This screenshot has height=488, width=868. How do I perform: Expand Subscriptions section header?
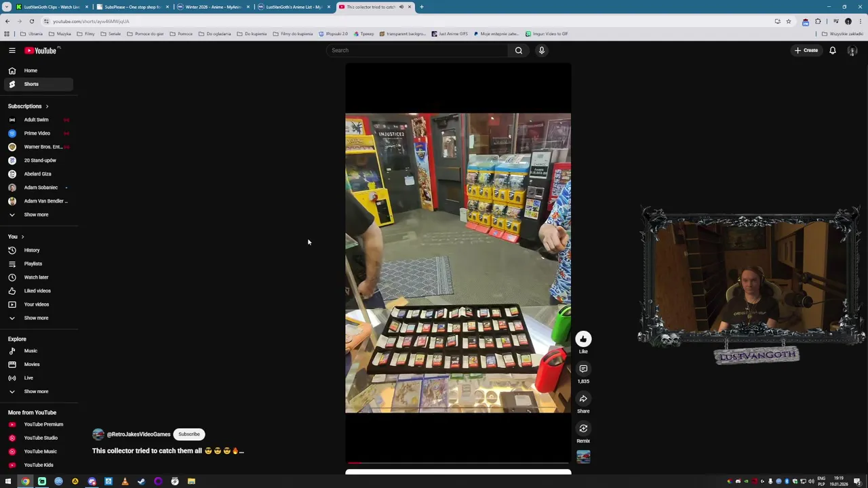point(28,106)
